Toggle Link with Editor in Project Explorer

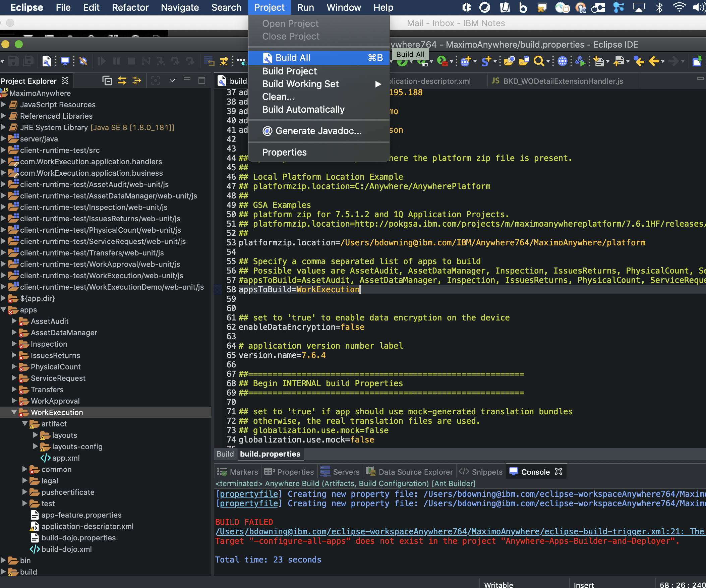point(122,81)
